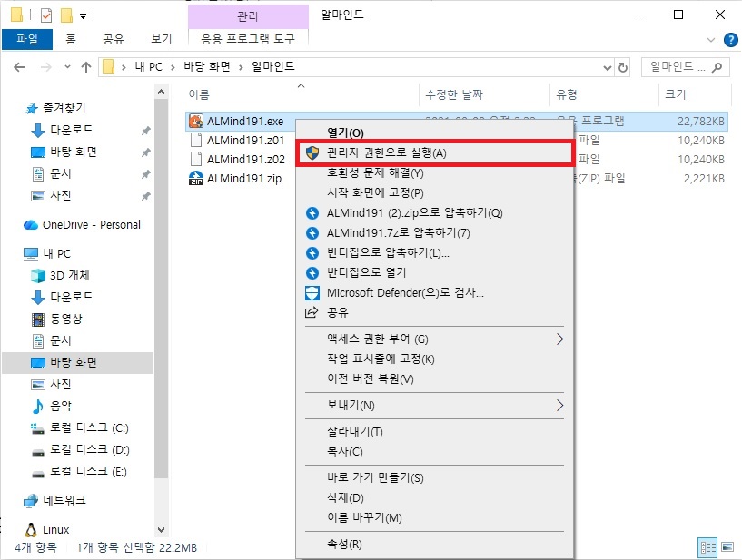Open the 홈 ribbon tab
Image resolution: width=742 pixels, height=560 pixels.
71,39
